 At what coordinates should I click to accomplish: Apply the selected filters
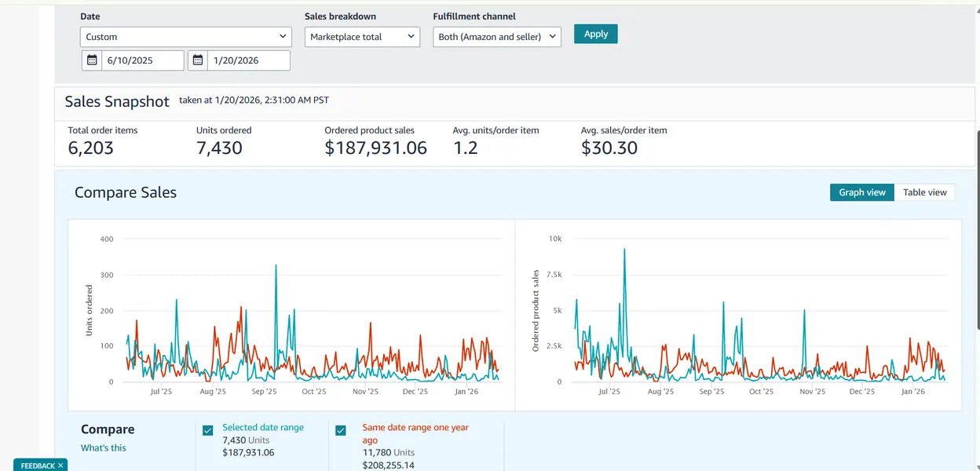pyautogui.click(x=596, y=34)
